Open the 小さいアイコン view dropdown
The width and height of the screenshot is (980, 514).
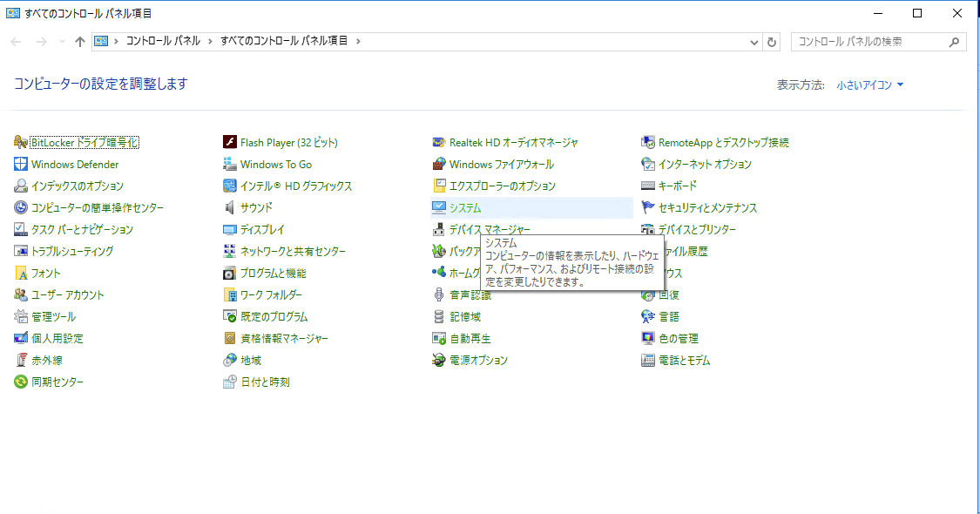[x=870, y=85]
